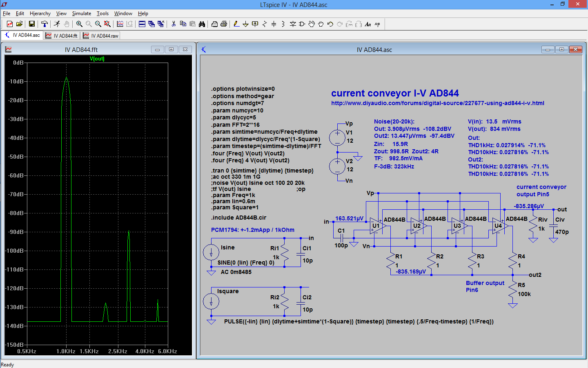Click the Zoom Out magnifier icon
This screenshot has width=588, height=368.
click(98, 24)
